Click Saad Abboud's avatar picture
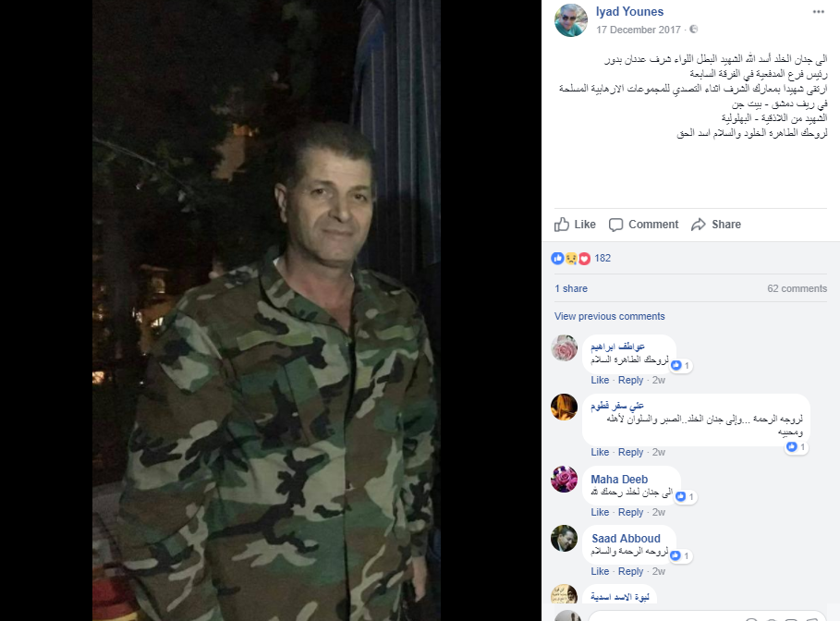 point(564,538)
